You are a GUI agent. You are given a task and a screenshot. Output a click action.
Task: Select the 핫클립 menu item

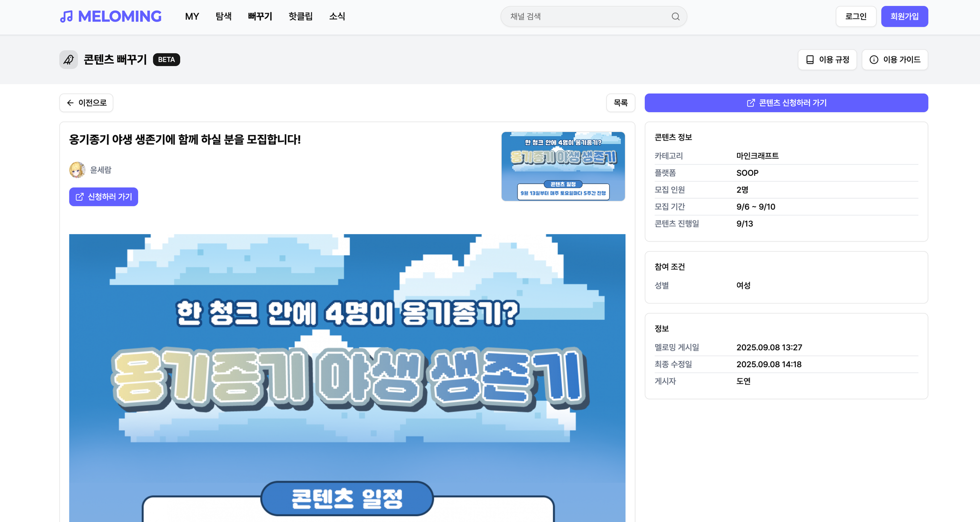click(x=300, y=17)
